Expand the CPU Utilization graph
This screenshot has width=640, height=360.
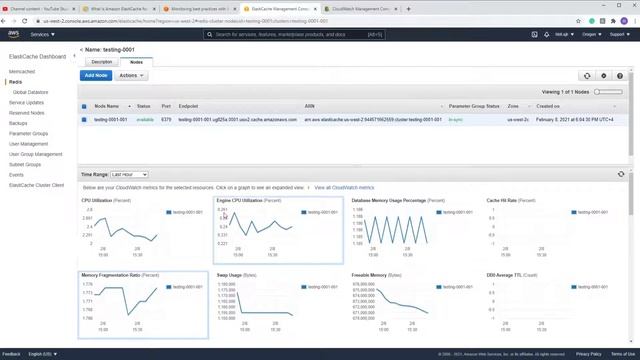143,230
